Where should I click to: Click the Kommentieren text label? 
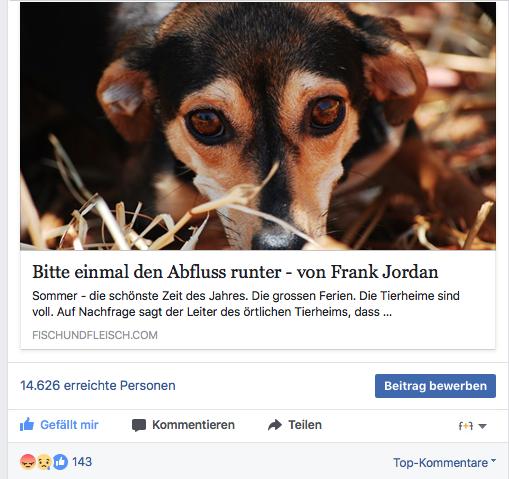(193, 425)
